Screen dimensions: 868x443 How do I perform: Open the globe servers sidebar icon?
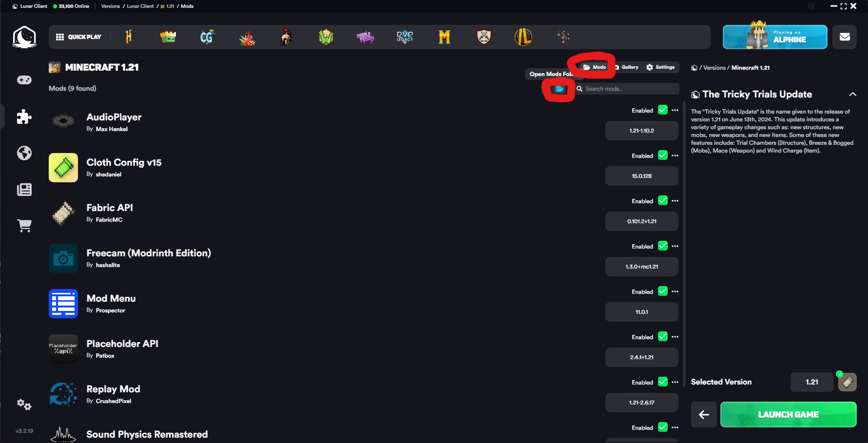[24, 153]
